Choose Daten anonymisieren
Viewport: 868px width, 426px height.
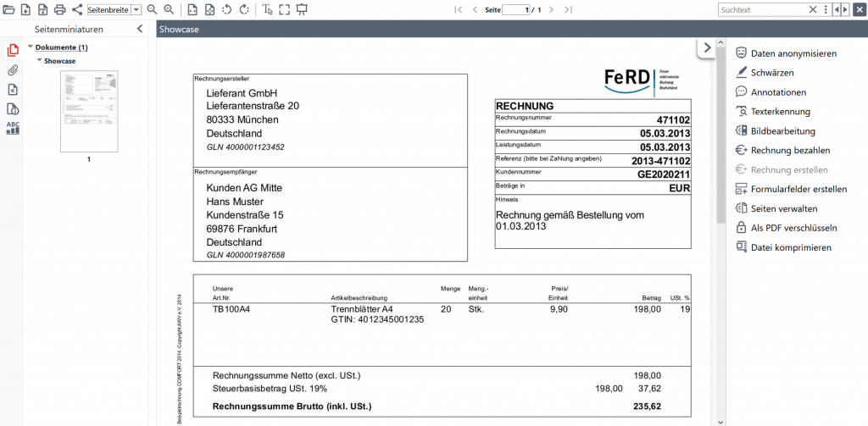(786, 53)
